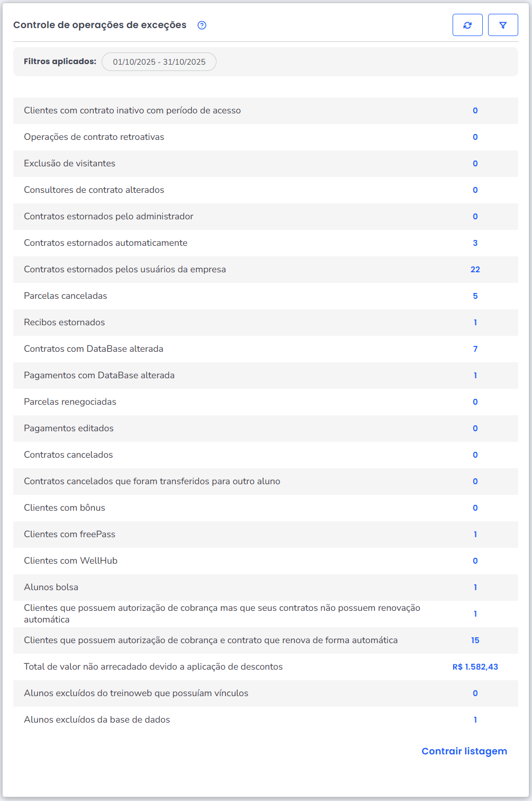Open Recibos estornados count
This screenshot has width=532, height=801.
pyautogui.click(x=475, y=323)
